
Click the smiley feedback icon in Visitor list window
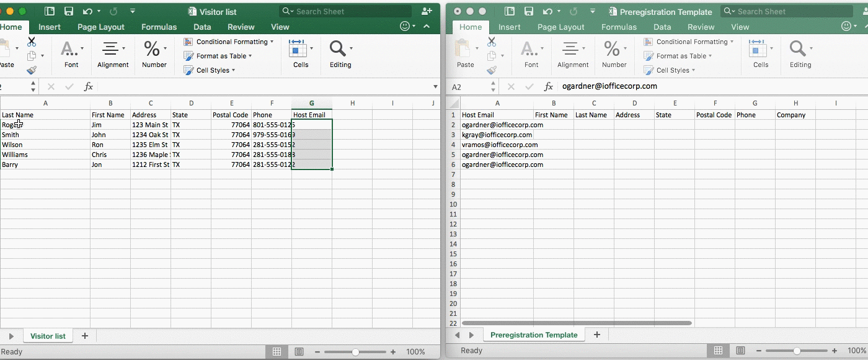[405, 27]
